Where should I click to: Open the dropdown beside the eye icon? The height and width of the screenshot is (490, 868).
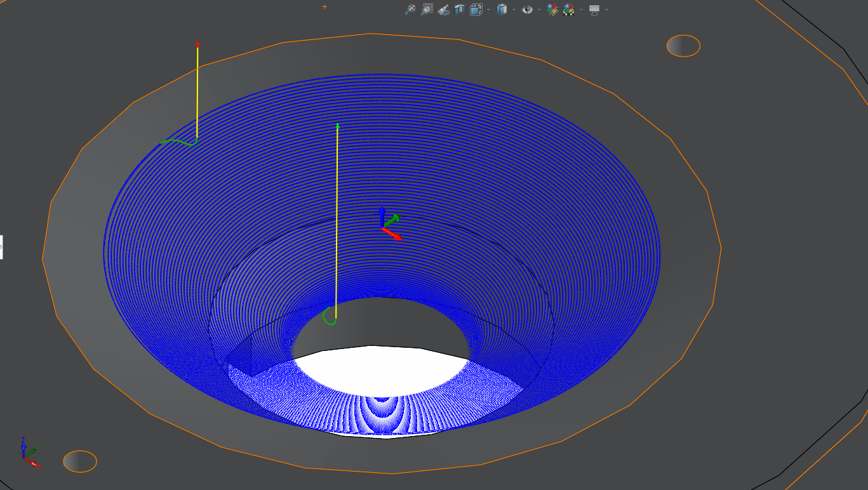coord(538,9)
